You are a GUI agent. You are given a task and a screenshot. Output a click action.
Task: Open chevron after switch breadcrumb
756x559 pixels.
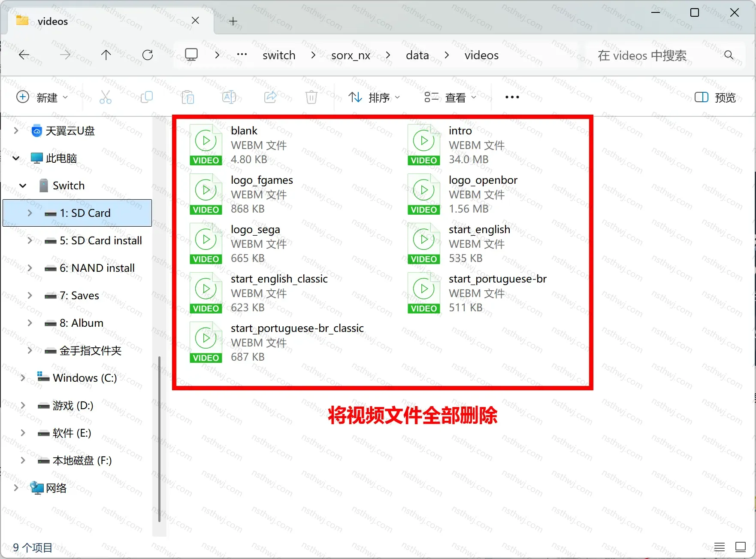point(313,55)
